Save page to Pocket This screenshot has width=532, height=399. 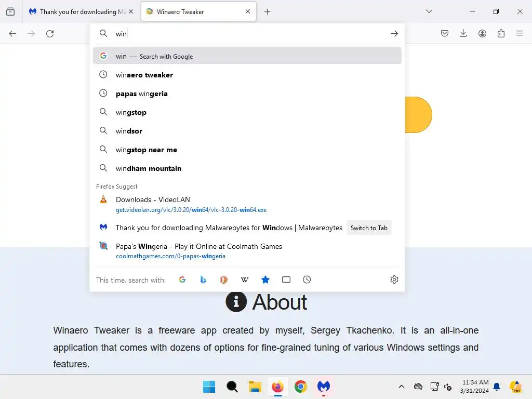445,33
